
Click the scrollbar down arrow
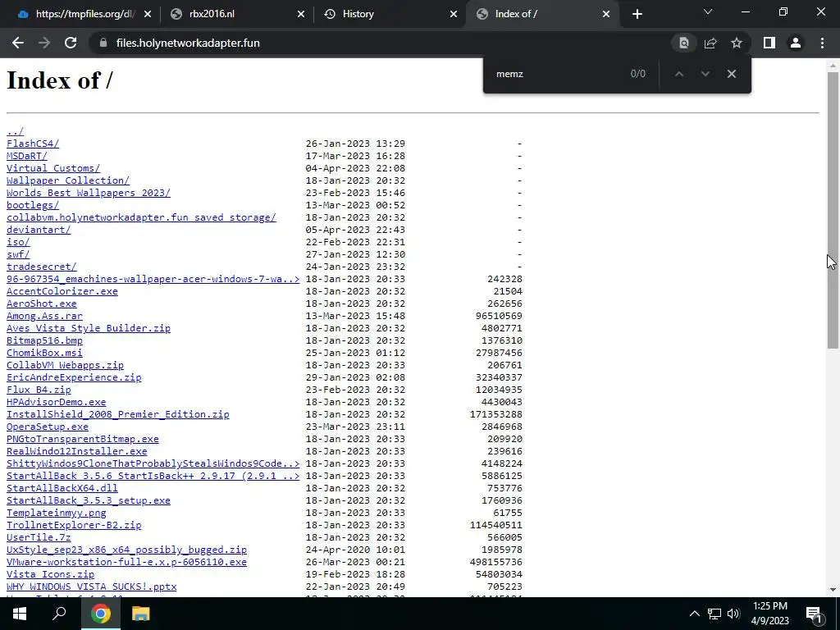[x=833, y=591]
